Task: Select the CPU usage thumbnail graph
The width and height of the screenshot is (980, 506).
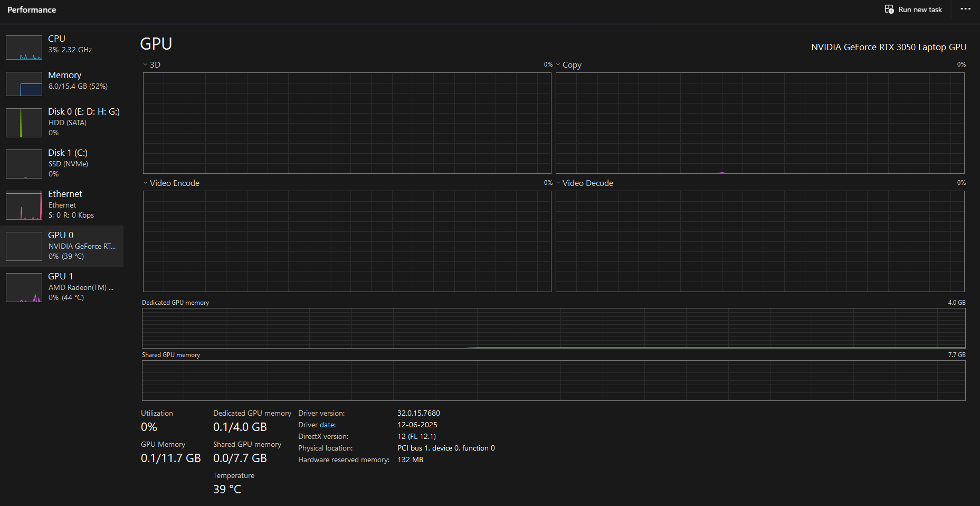Action: (24, 48)
